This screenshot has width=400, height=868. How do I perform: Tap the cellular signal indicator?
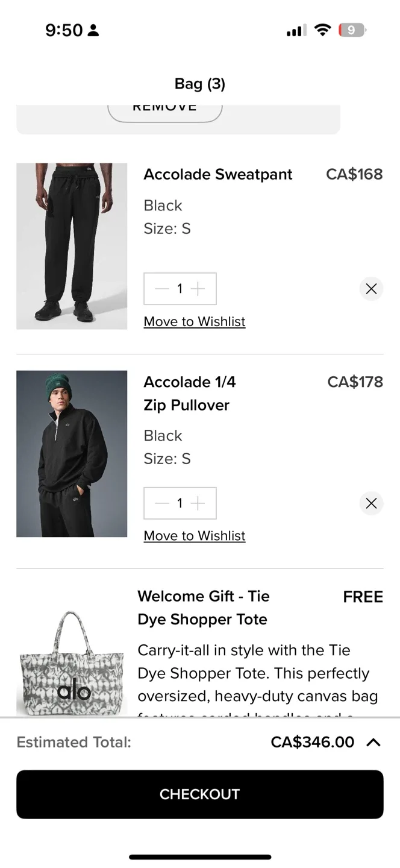(x=295, y=30)
